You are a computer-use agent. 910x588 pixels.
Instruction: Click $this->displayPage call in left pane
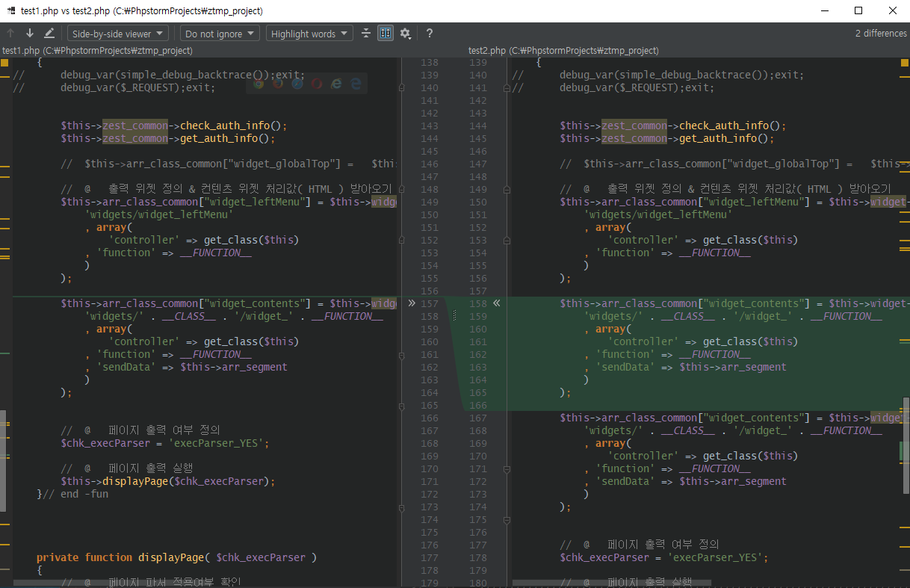(x=168, y=481)
